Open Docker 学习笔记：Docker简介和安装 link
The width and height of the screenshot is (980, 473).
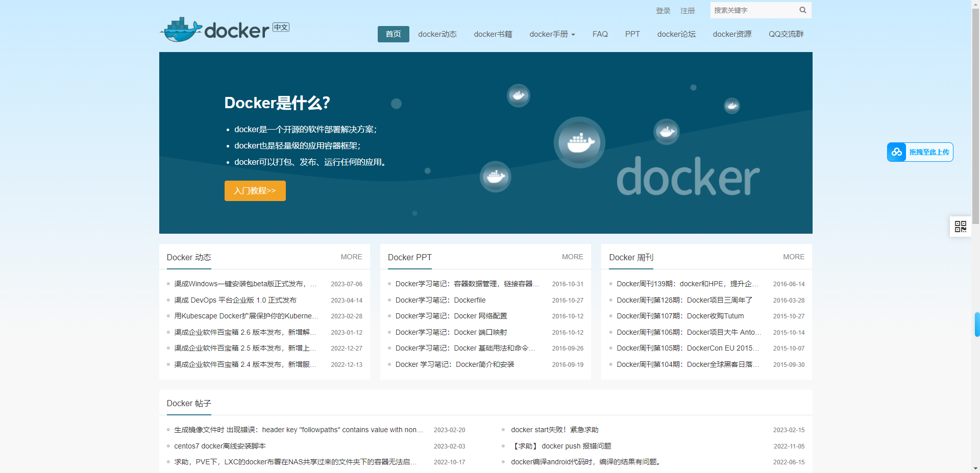pos(455,364)
